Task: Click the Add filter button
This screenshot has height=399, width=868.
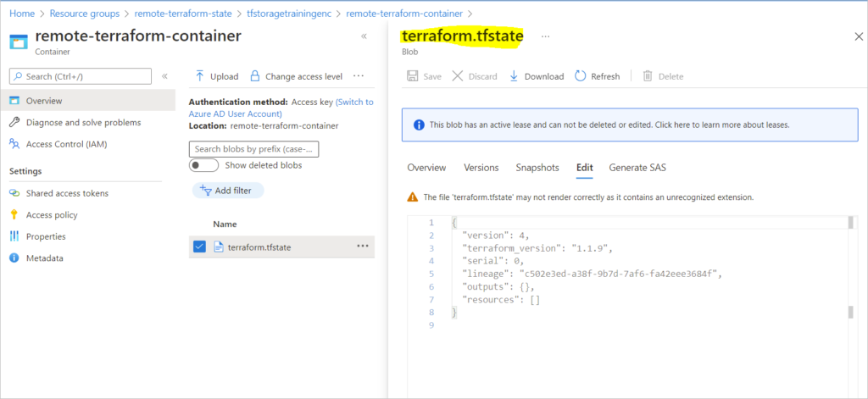Action: point(228,191)
